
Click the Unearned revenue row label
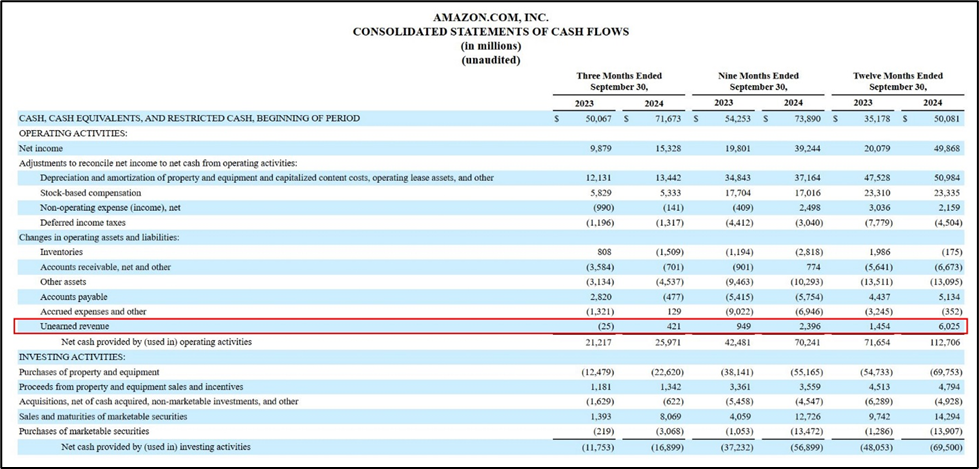point(74,327)
